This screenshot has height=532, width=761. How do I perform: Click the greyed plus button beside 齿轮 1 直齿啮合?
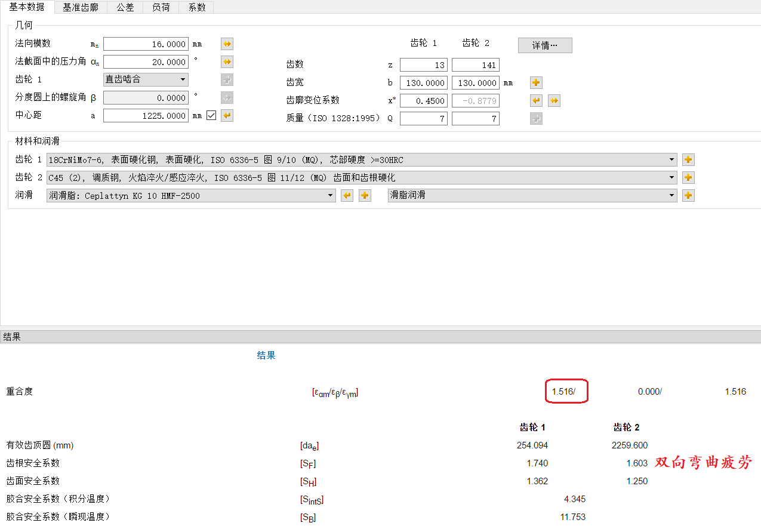pyautogui.click(x=227, y=80)
